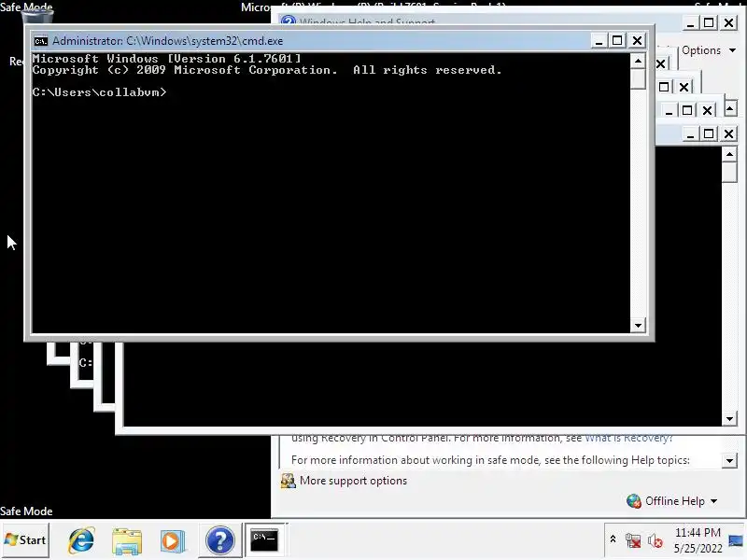Viewport: 747px width, 560px height.
Task: Click scroll-down arrow in front cmd.exe window
Action: coord(638,326)
